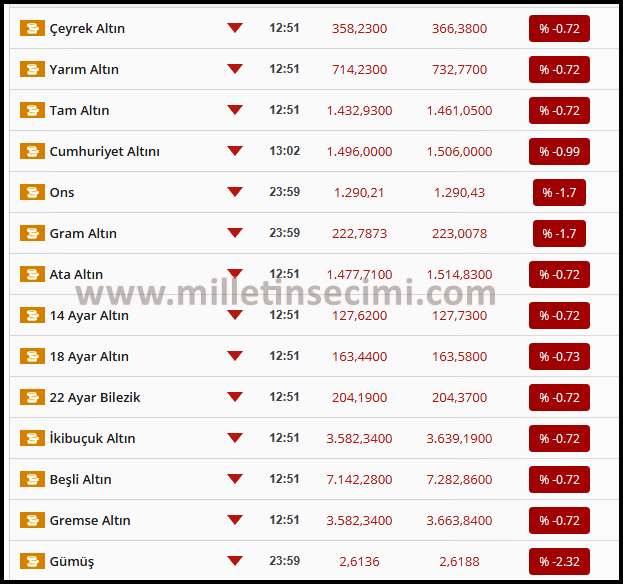Screen dimensions: 623x584
Task: Click the red down arrow for Tam Altın
Action: (235, 110)
